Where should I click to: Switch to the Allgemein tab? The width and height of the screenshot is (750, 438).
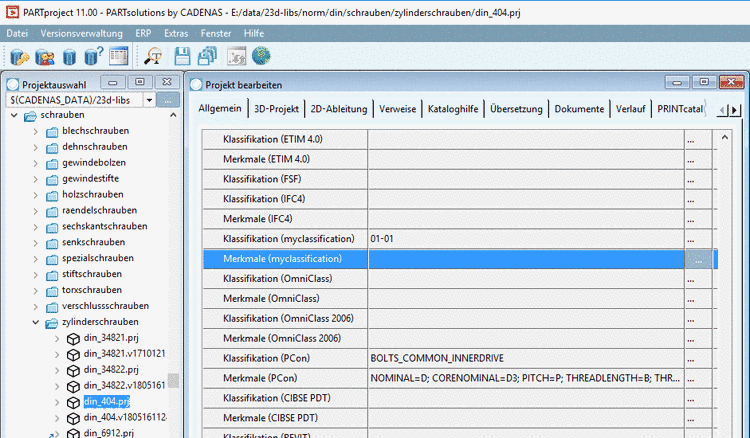(220, 109)
